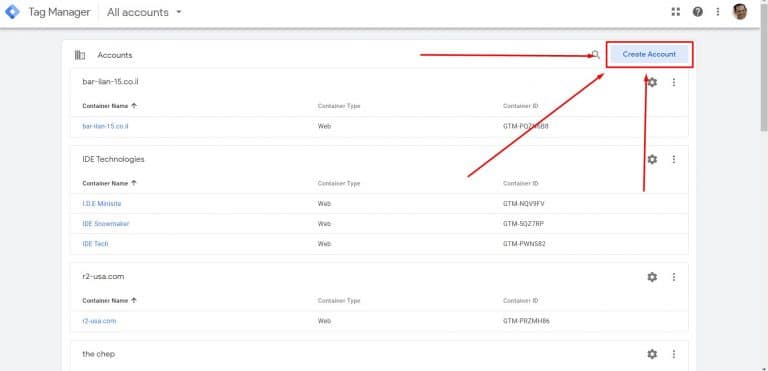
Task: Open settings gear for bar-ilan-15.co.il account
Action: point(652,82)
